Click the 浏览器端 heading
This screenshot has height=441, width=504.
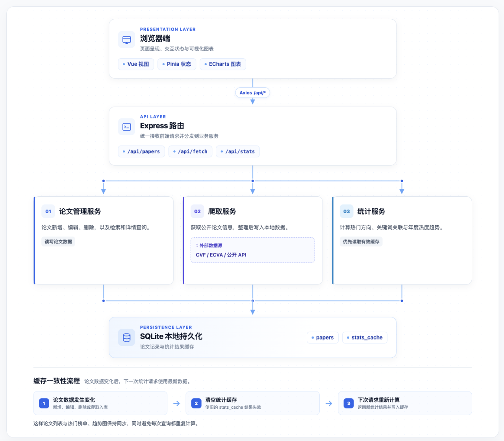155,39
